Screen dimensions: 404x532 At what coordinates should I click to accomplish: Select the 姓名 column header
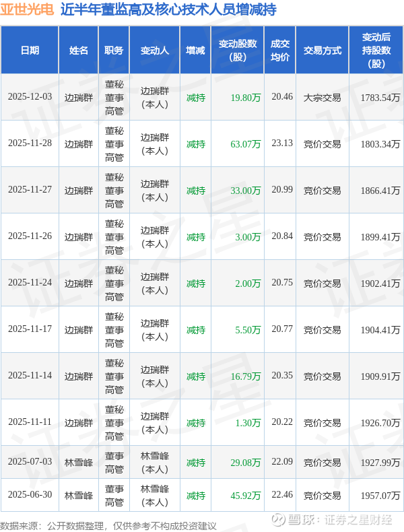(x=79, y=51)
